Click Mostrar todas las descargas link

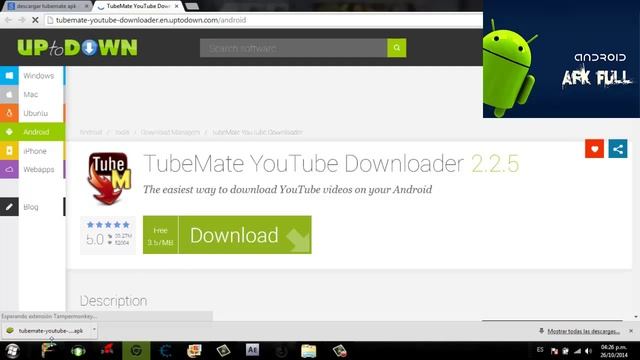(584, 331)
